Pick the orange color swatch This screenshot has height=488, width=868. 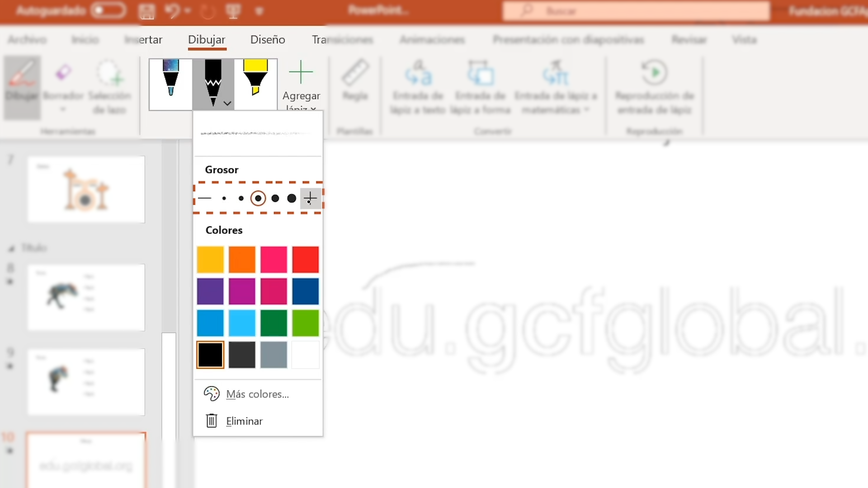pos(242,259)
